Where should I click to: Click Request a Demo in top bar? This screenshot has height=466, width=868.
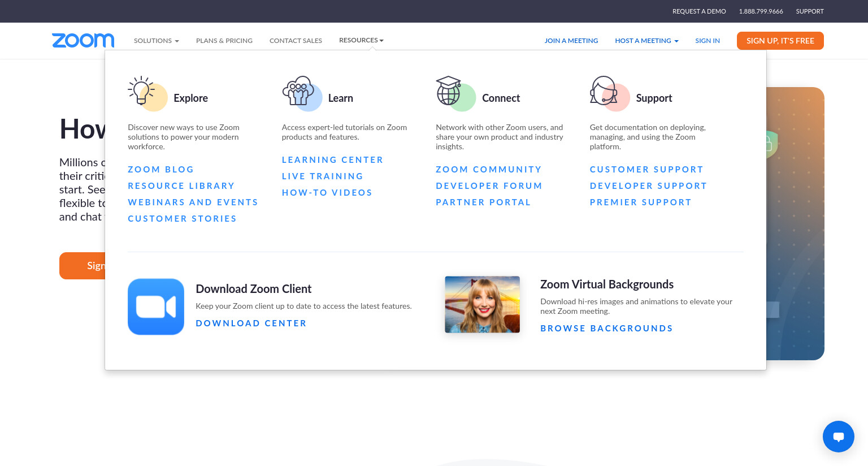point(699,11)
